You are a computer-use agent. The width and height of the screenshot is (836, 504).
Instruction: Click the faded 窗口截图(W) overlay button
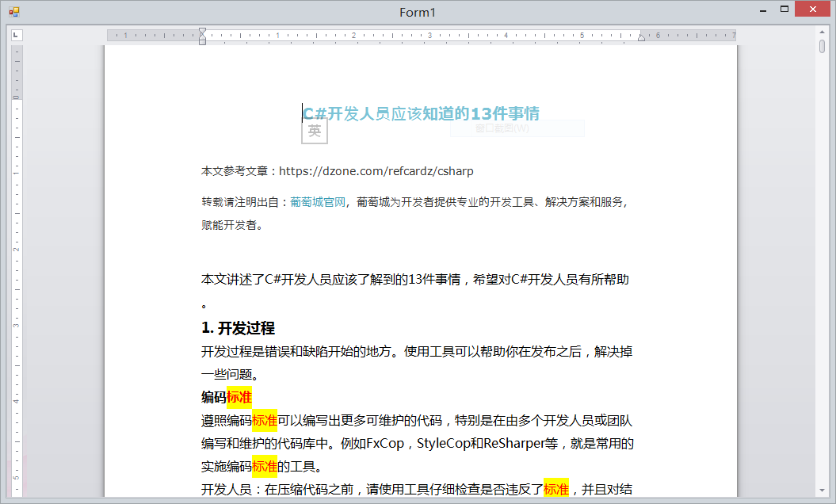pos(517,128)
